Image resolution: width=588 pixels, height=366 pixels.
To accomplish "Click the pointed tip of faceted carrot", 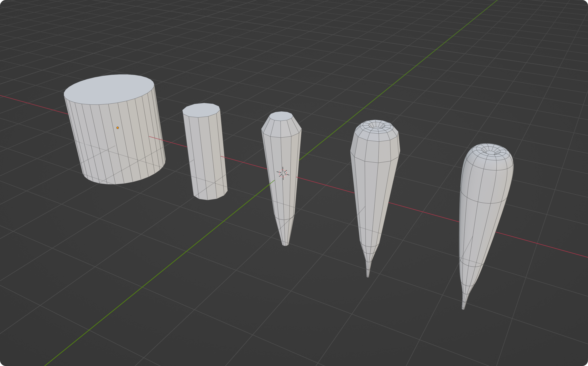I will 368,276.
